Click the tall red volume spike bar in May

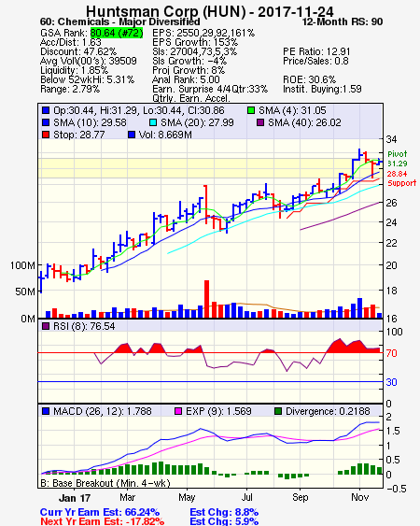point(207,299)
